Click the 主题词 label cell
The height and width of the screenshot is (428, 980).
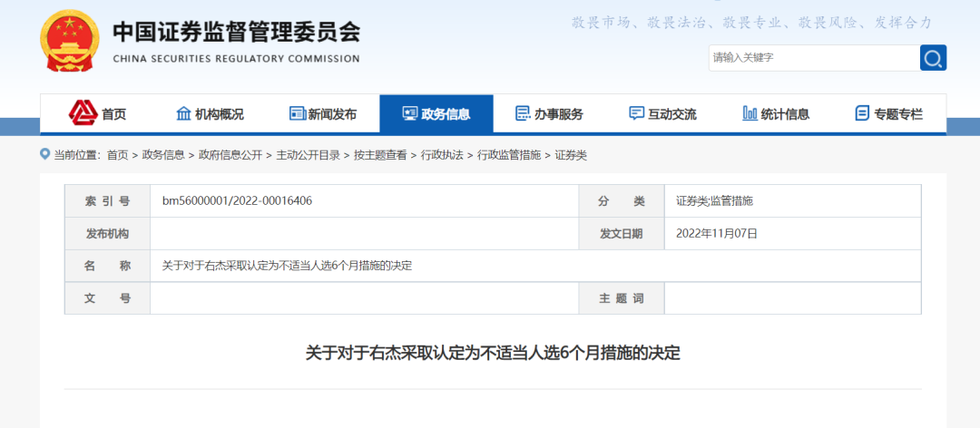coord(622,298)
